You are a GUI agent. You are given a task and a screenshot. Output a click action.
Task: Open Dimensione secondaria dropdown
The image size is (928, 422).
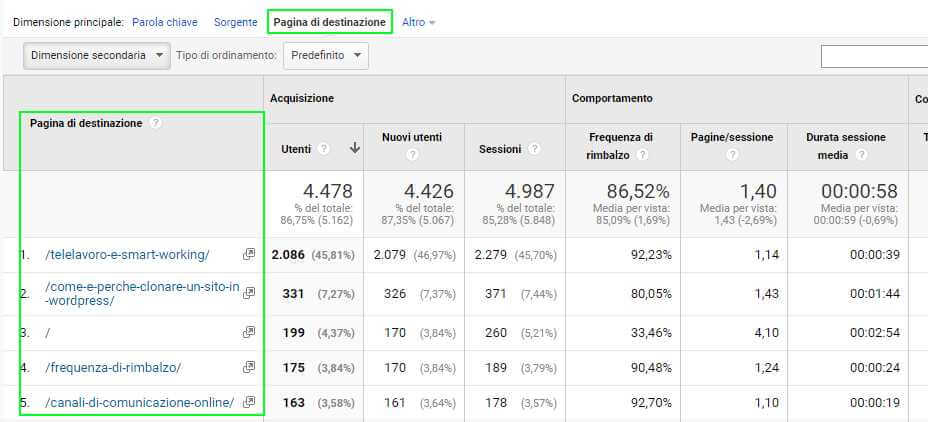pyautogui.click(x=97, y=56)
